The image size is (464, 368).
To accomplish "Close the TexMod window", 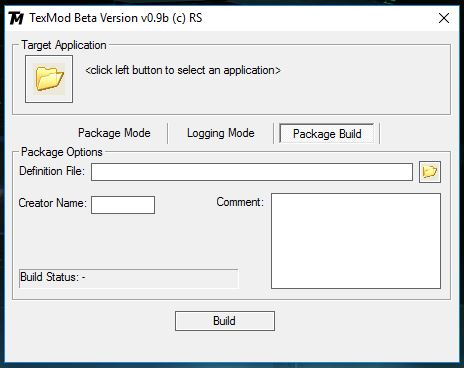I will click(444, 18).
